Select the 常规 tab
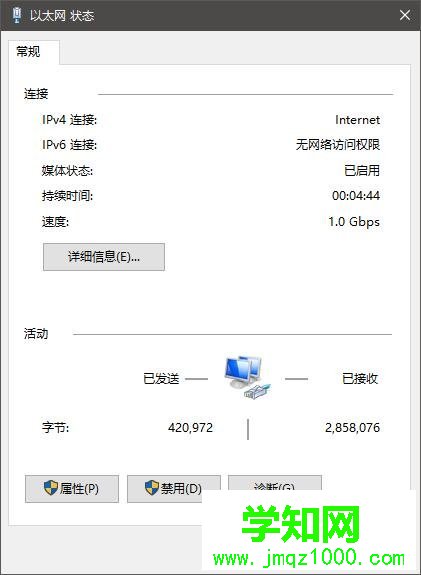The height and width of the screenshot is (575, 421). (28, 51)
